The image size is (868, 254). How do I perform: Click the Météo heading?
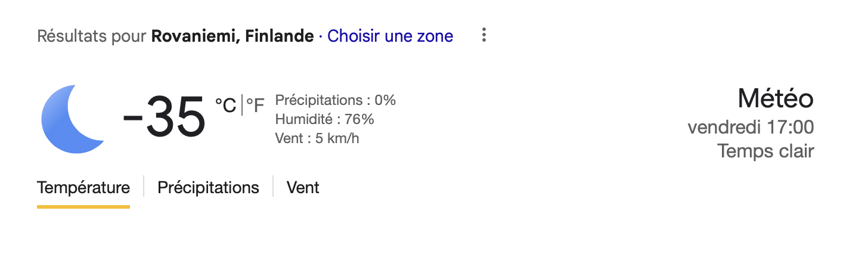tap(775, 99)
